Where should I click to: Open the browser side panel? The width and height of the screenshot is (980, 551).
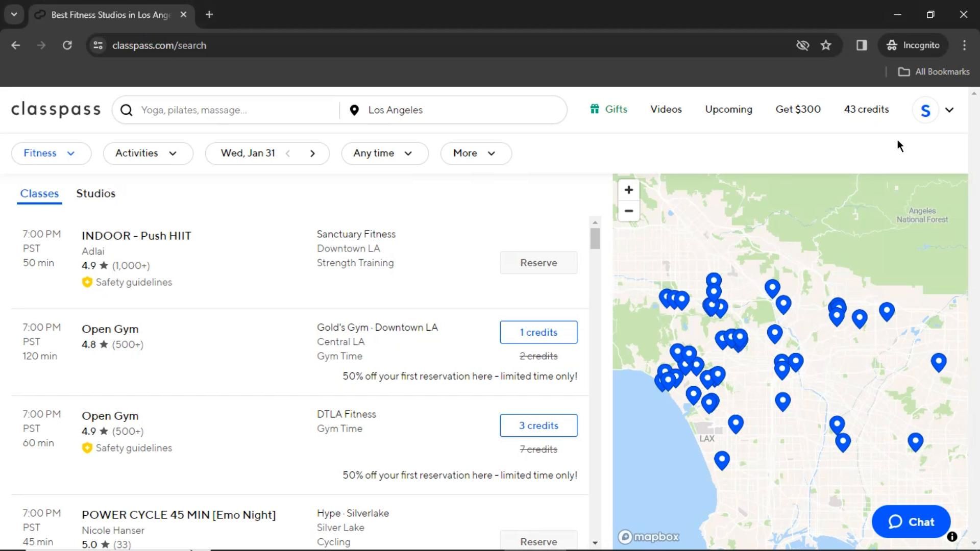[862, 45]
